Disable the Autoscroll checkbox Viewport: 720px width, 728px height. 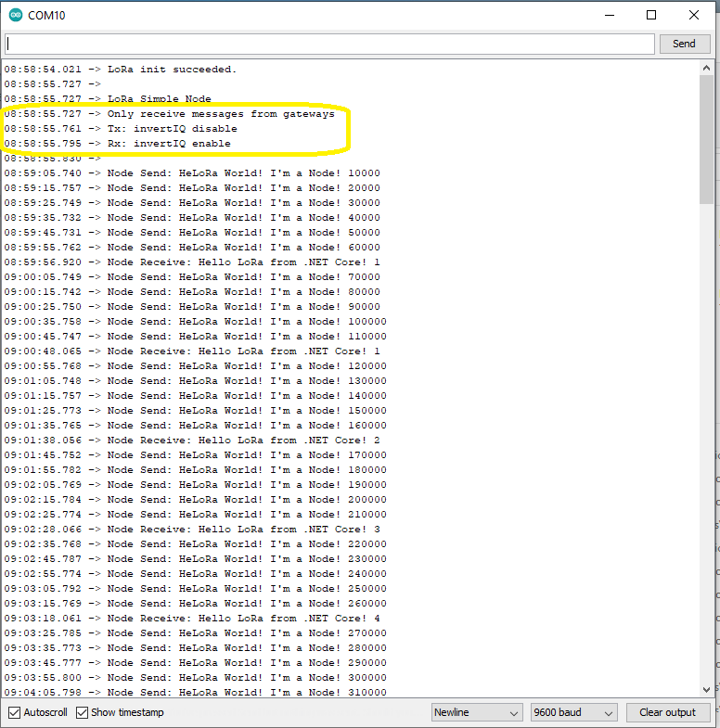(14, 712)
